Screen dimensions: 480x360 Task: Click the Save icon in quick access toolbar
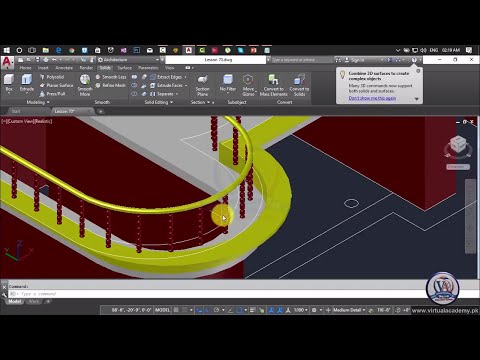[x=37, y=60]
